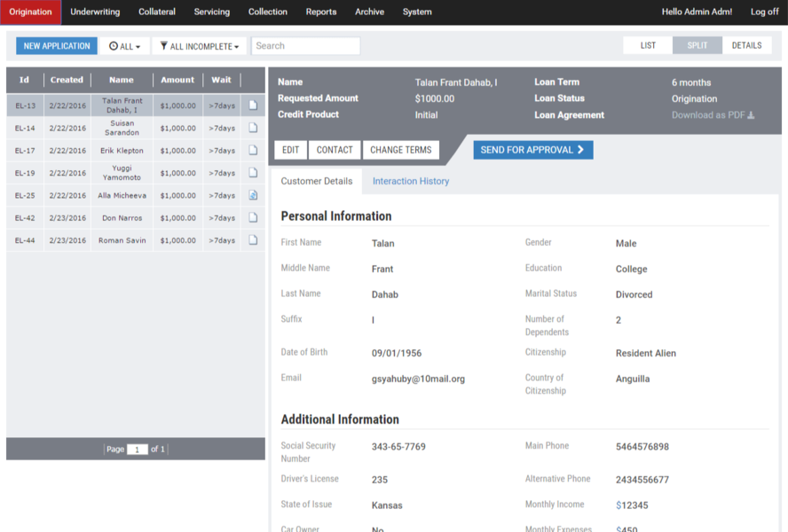Viewport: 788px width, 532px height.
Task: Click the Country of Citizenship value Anguilla
Action: (x=633, y=379)
